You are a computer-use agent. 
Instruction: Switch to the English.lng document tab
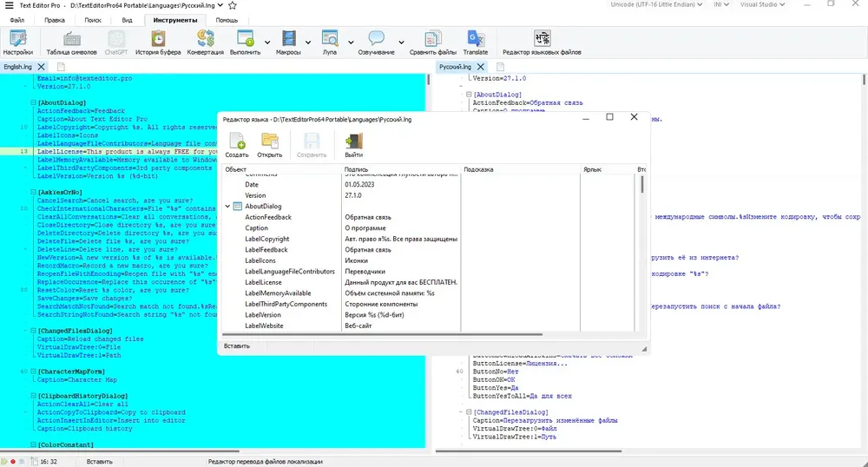point(17,66)
